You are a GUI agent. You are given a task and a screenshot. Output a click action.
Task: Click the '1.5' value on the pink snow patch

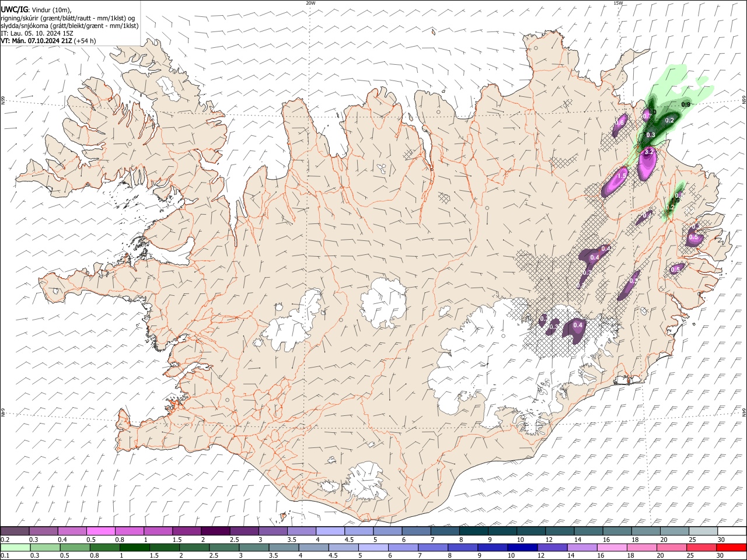[x=622, y=176]
